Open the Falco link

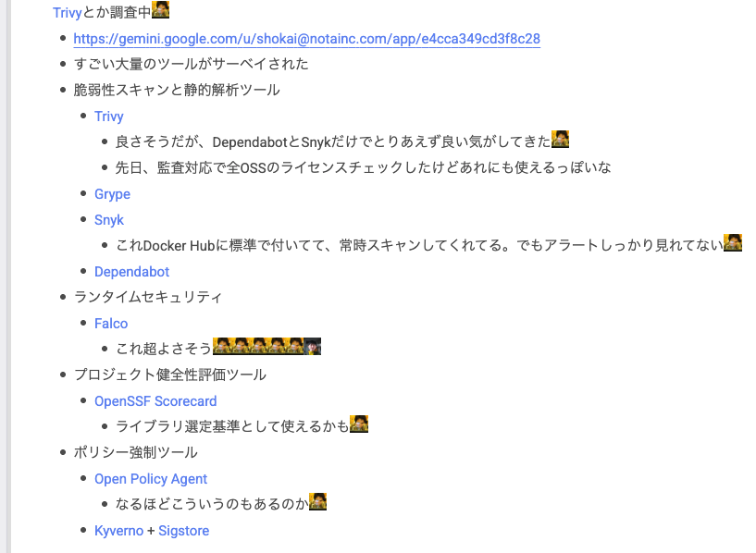pyautogui.click(x=111, y=324)
